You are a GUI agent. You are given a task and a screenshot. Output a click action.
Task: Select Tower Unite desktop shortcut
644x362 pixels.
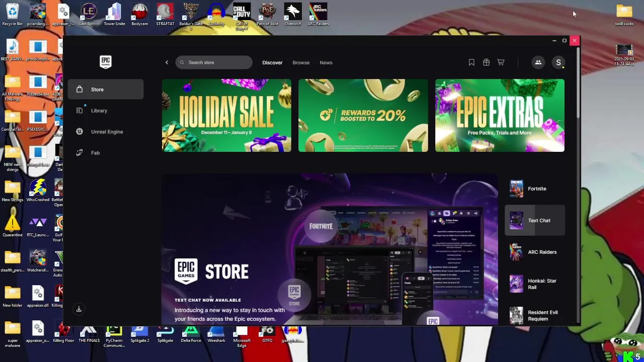click(x=114, y=14)
